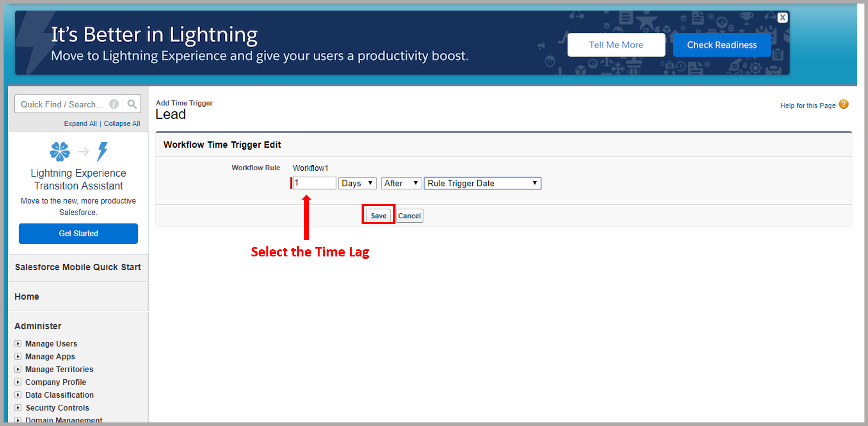Click the Get Started button
Image resolution: width=868 pixels, height=426 pixels.
tap(78, 234)
